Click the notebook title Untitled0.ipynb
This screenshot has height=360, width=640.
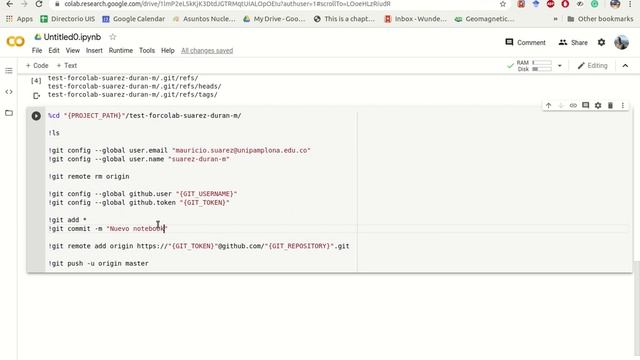click(72, 37)
